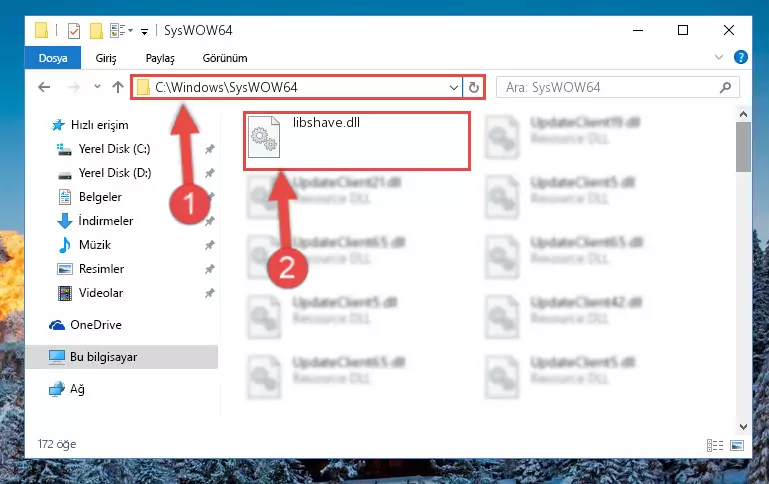769x484 pixels.
Task: Expand the address bar history dropdown
Action: pos(454,87)
